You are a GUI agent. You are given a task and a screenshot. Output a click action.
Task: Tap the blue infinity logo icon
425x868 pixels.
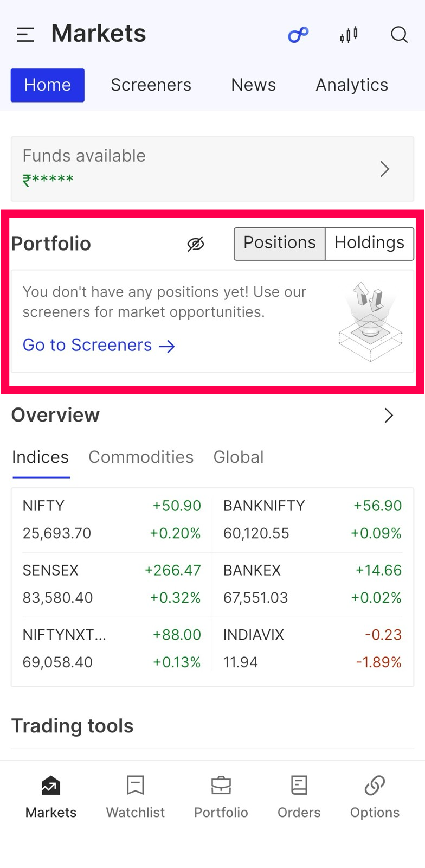(298, 35)
